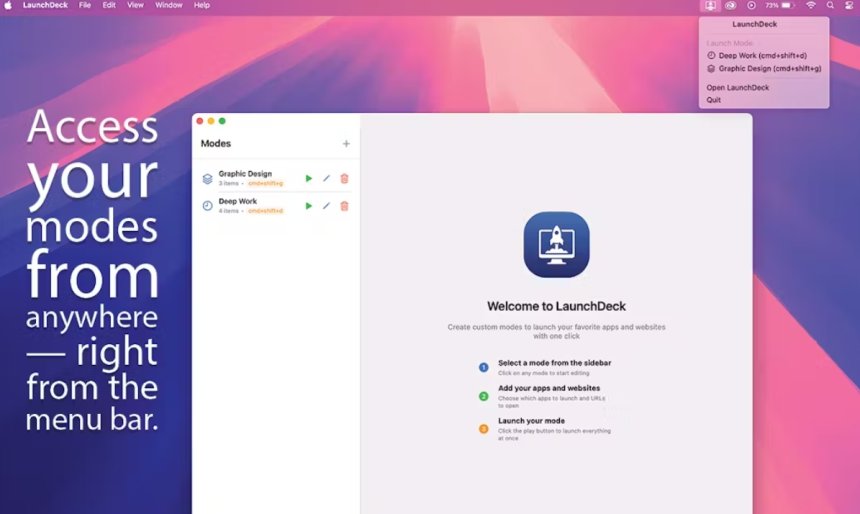Select the Deep Work mode row name
This screenshot has height=514, width=860.
point(237,201)
